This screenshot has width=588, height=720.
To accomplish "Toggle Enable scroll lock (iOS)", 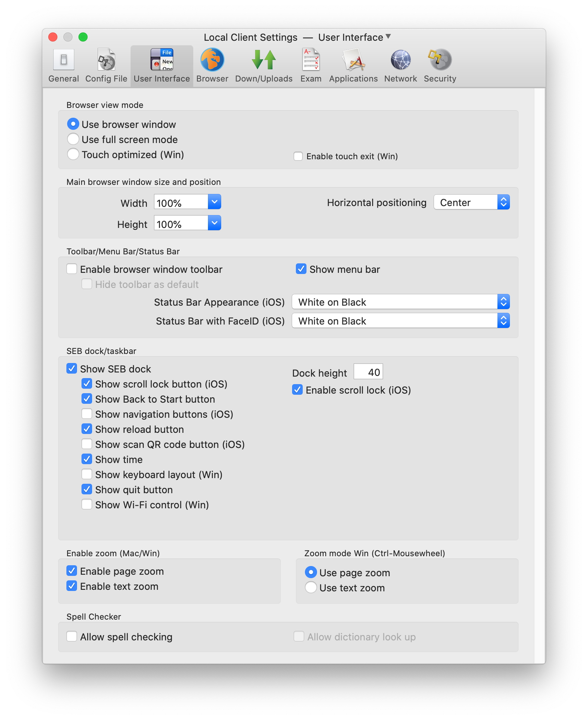I will (x=297, y=390).
